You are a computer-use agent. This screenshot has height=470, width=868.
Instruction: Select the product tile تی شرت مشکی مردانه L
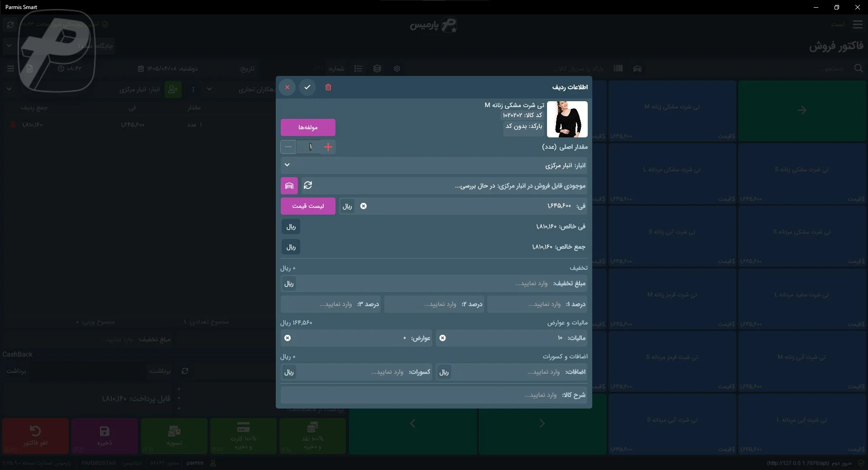[672, 173]
